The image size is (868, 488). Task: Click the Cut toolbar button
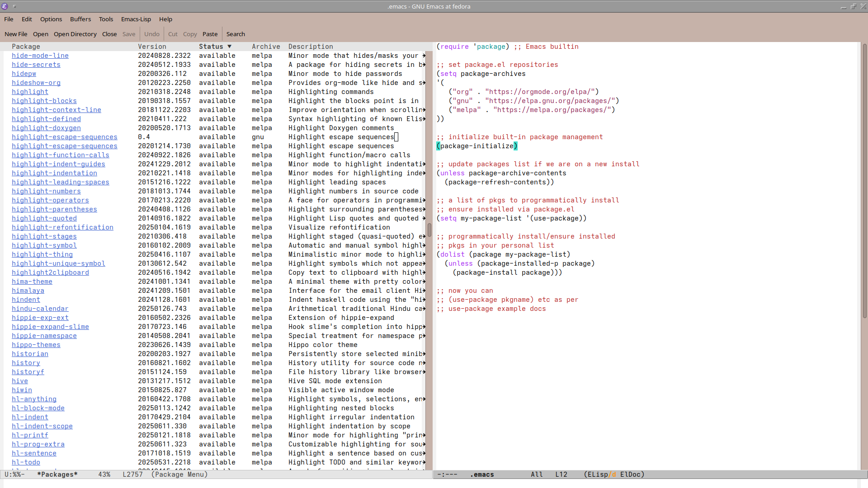173,34
